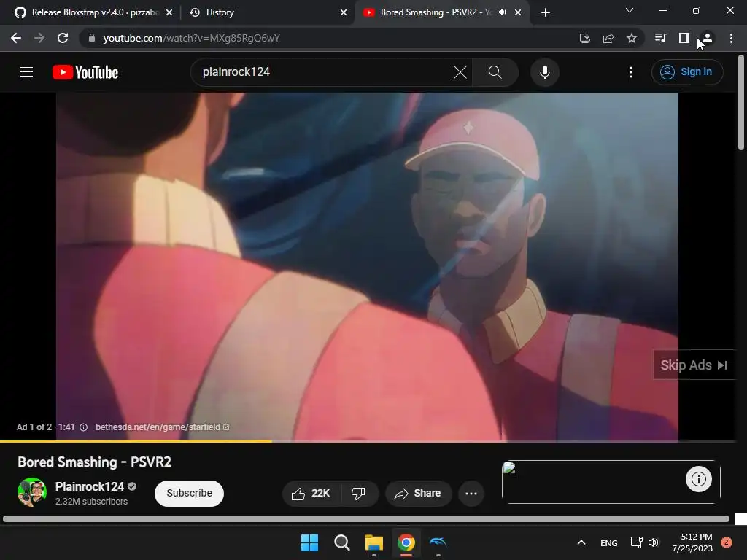Open the network tray icon

click(636, 542)
